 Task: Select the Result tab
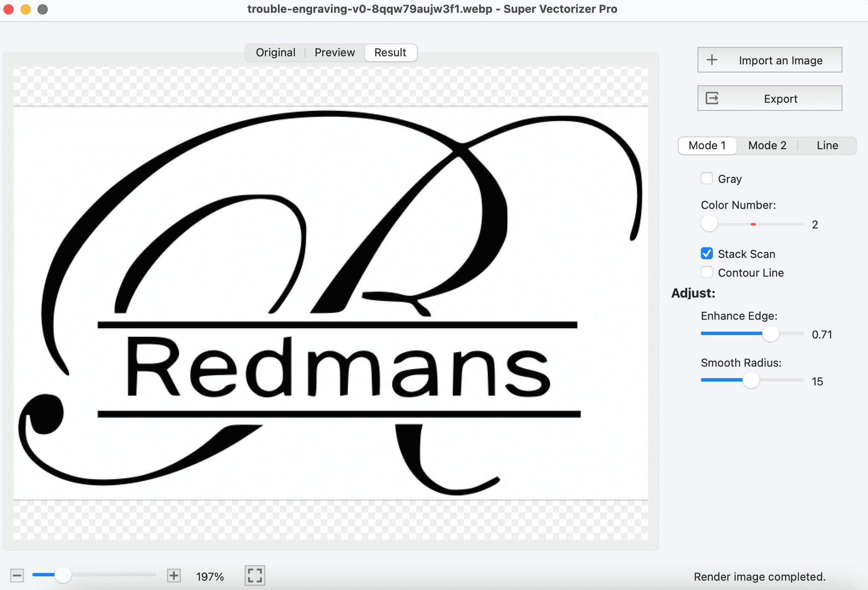pos(390,52)
